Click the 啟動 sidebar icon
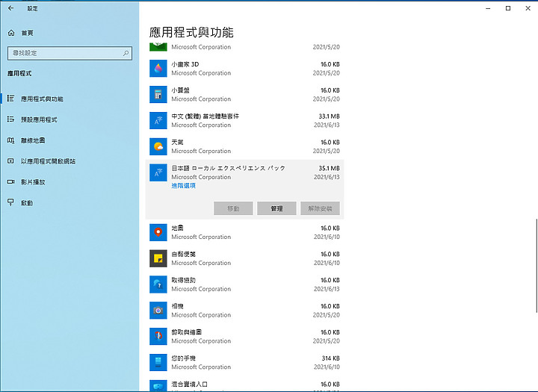The width and height of the screenshot is (538, 392). click(11, 202)
